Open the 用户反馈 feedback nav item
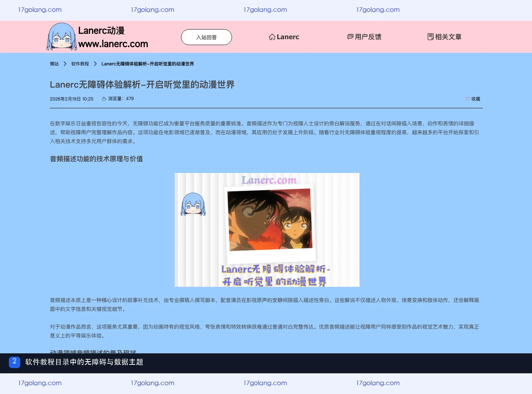 point(364,37)
